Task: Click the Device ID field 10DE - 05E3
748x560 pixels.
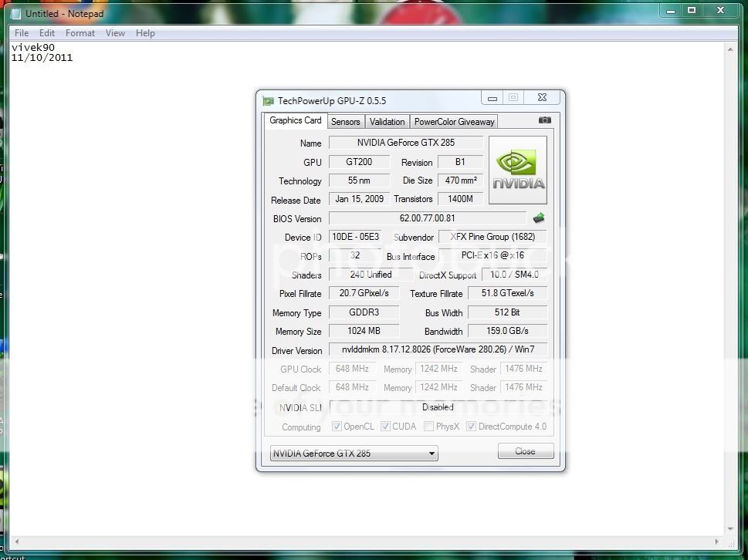Action: click(x=355, y=237)
